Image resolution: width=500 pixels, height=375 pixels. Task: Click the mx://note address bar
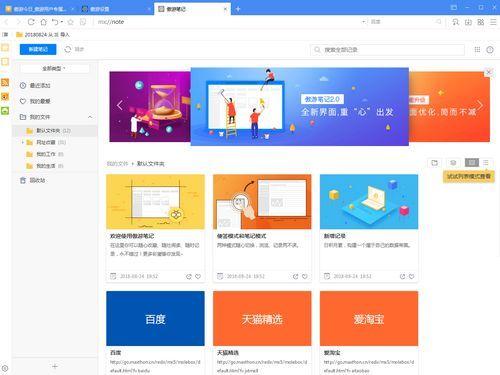(227, 22)
